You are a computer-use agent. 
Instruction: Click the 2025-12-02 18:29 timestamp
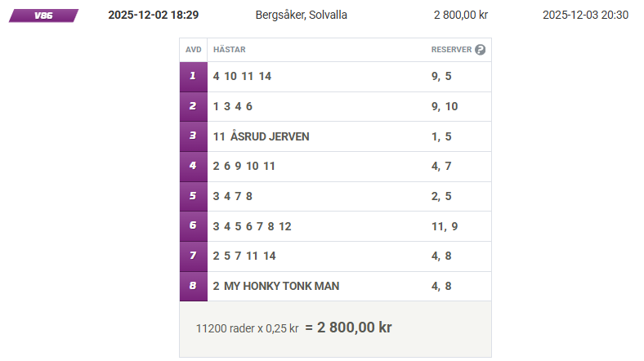[x=153, y=16]
